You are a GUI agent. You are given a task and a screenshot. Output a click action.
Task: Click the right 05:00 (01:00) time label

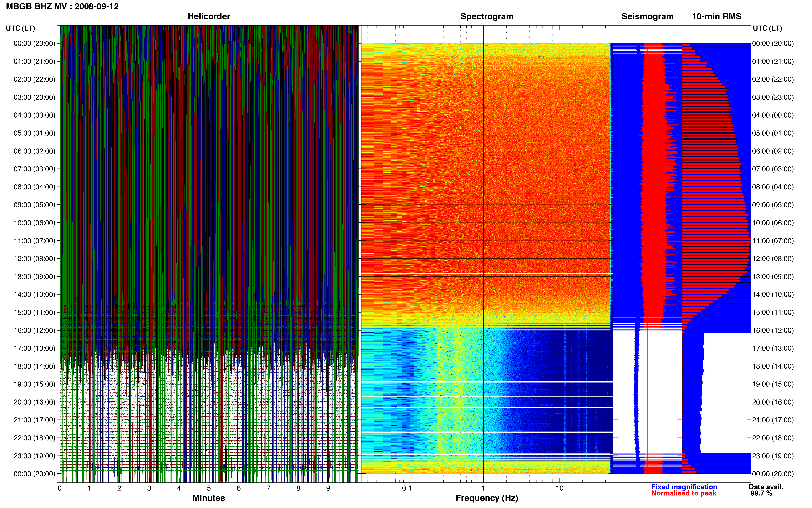(773, 133)
